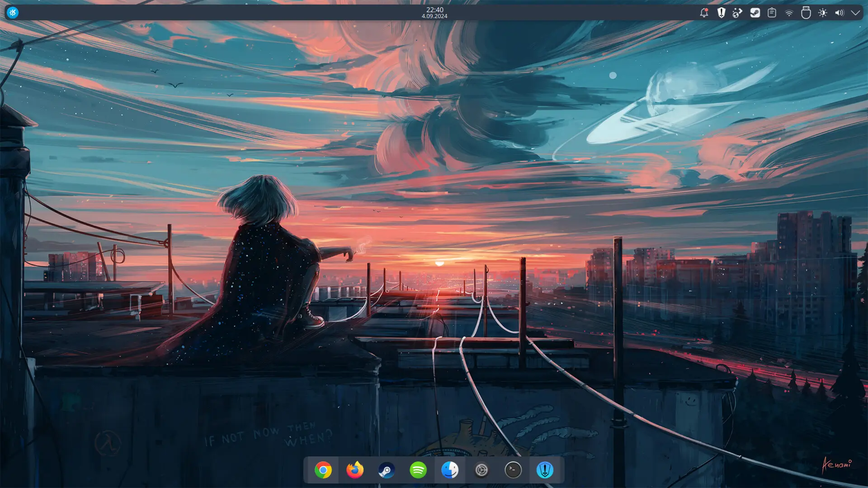Open the Wi-Fi network icon

[x=789, y=13]
